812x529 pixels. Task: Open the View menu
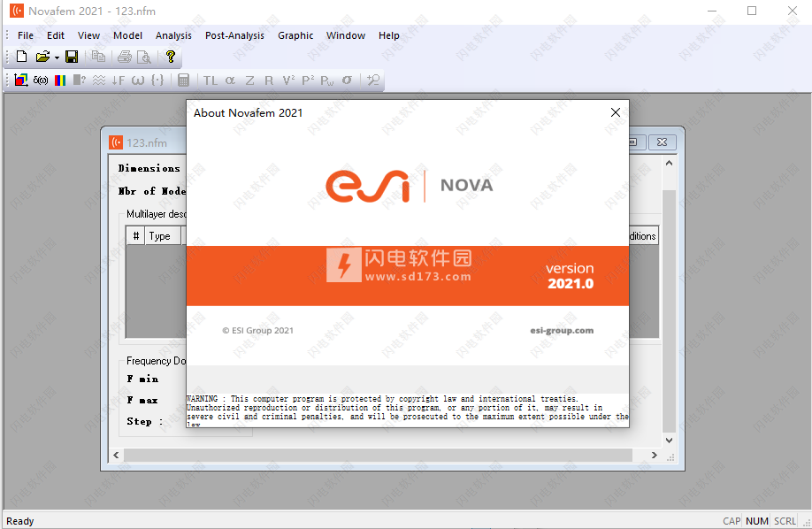88,35
